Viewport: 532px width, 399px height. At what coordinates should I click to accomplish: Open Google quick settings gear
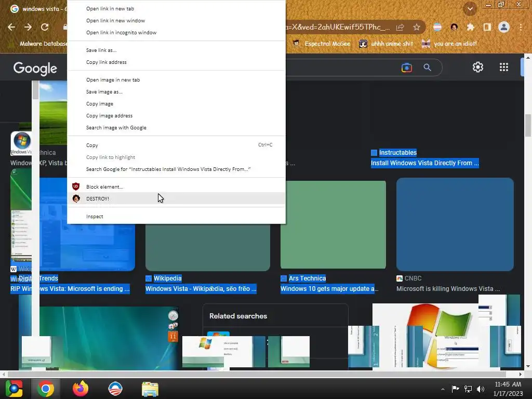coord(478,67)
